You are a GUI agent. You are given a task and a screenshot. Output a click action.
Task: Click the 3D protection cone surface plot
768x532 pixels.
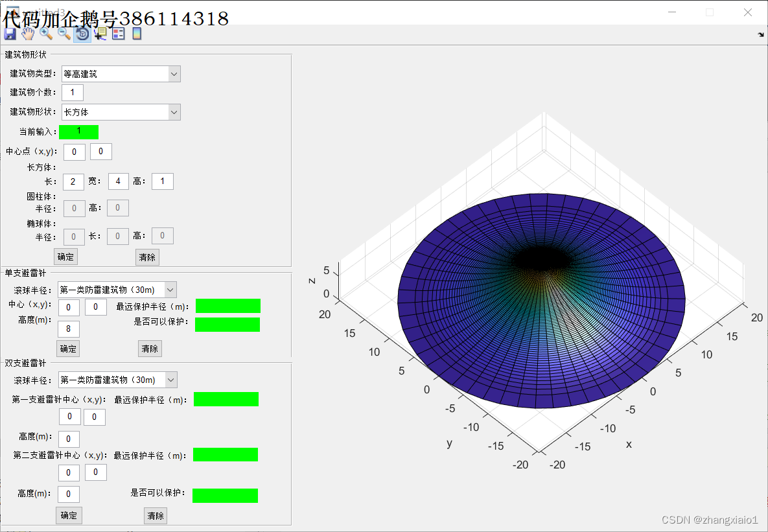[541, 300]
